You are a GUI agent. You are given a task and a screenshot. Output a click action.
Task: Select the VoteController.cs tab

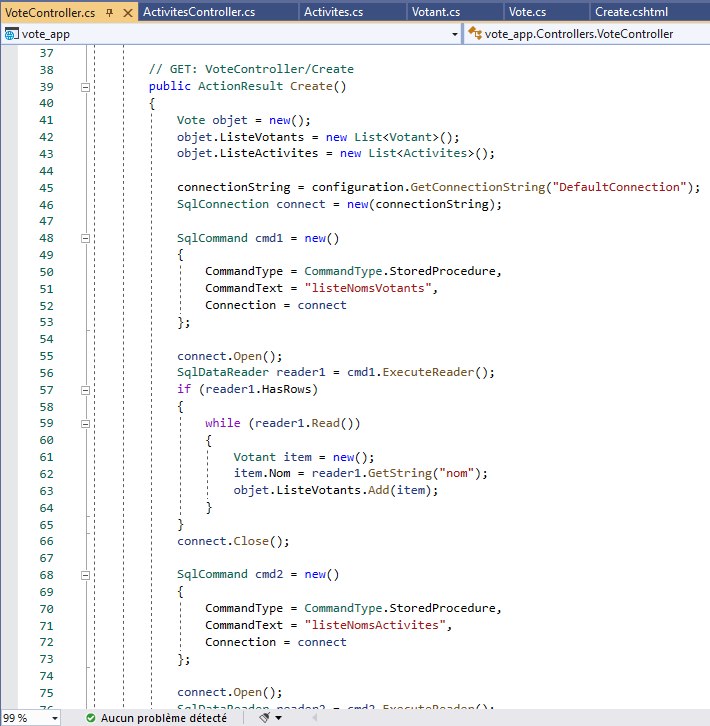point(50,13)
